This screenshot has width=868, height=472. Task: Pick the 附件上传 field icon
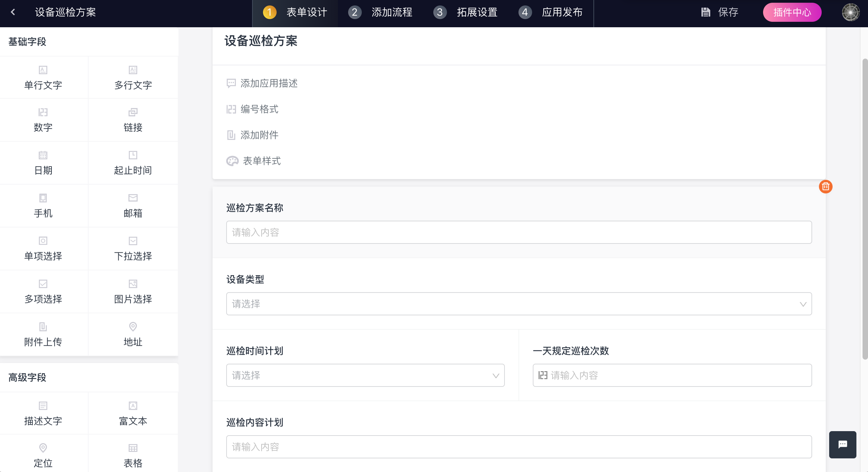coord(43,334)
